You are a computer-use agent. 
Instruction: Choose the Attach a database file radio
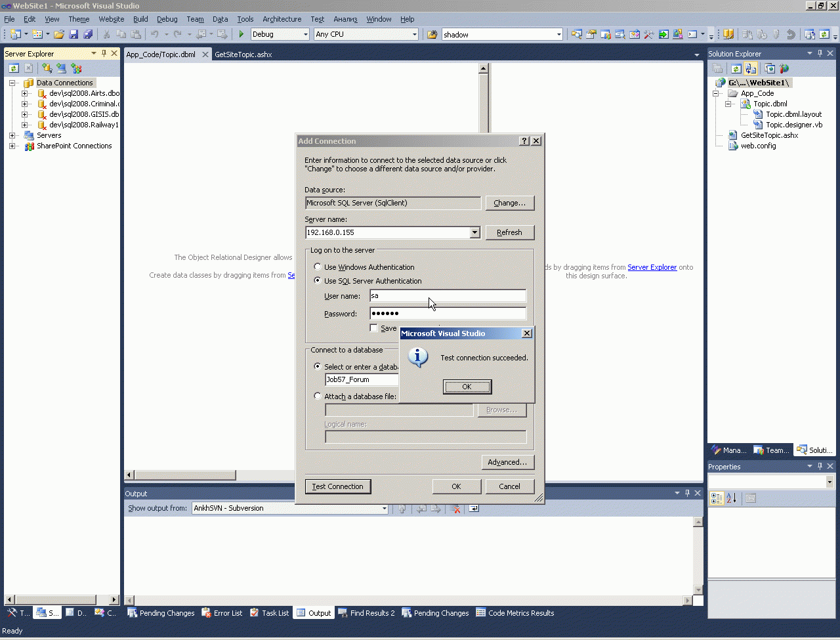[318, 396]
